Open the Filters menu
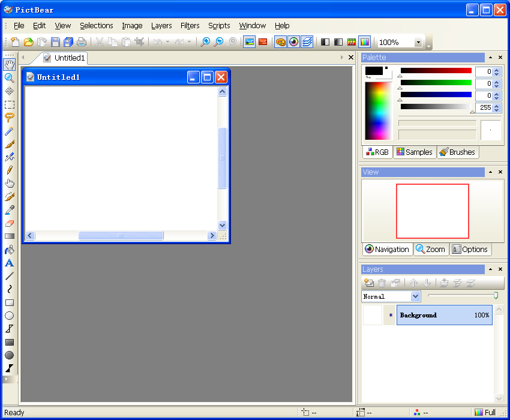The image size is (510, 420). 190,26
